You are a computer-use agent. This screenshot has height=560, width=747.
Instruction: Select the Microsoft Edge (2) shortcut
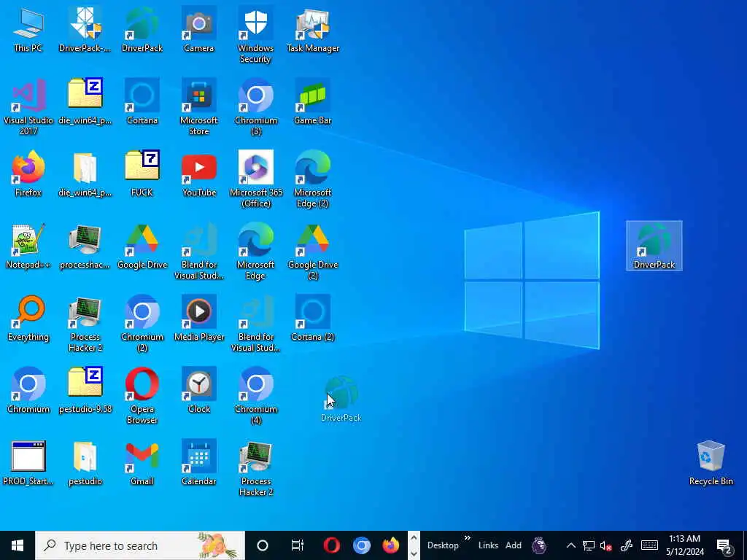point(312,179)
